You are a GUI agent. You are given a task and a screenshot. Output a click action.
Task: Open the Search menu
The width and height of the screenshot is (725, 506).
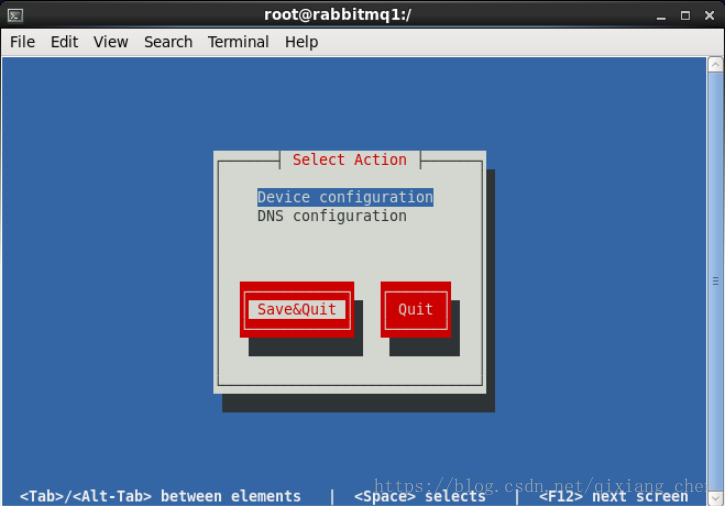click(168, 42)
